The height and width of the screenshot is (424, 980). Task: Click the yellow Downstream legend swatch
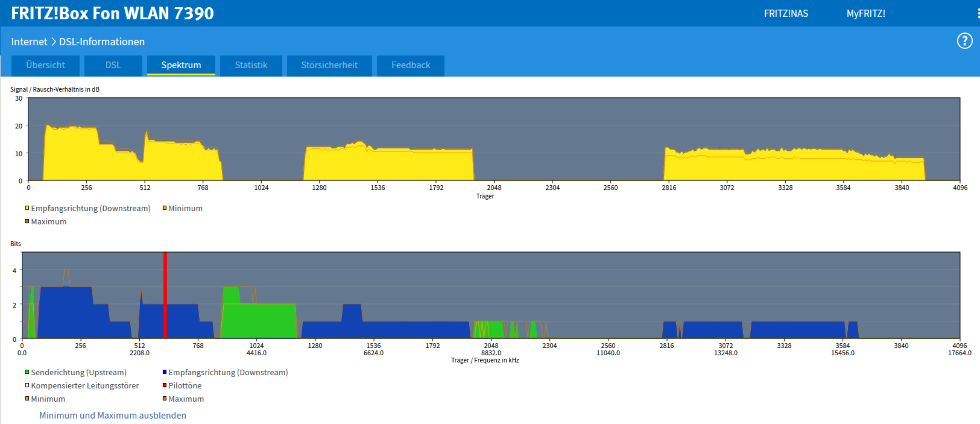pos(27,208)
